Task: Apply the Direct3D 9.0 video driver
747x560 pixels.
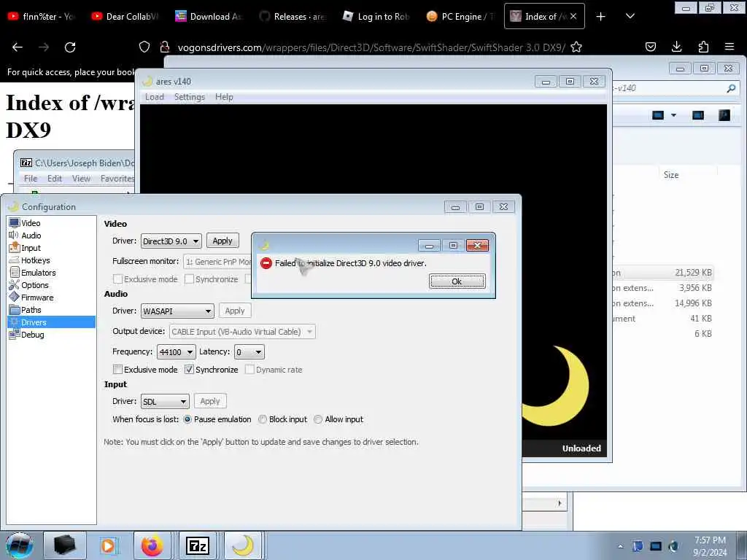Action: (222, 241)
